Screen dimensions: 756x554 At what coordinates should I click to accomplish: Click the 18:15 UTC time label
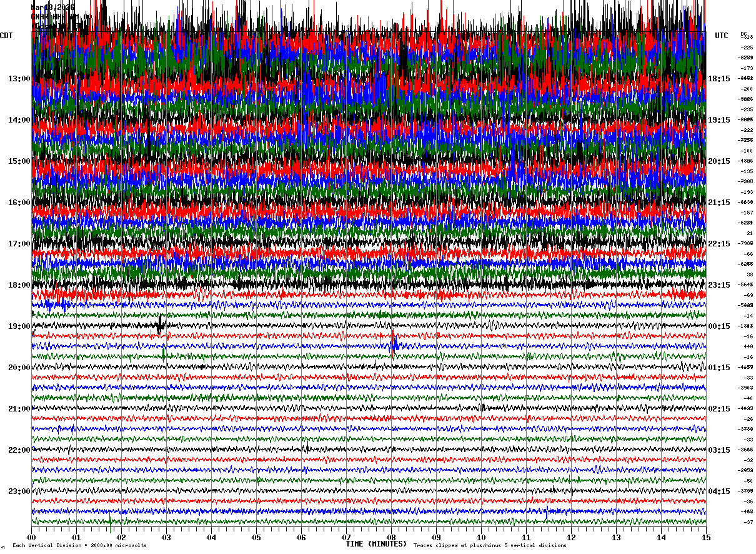coord(719,79)
